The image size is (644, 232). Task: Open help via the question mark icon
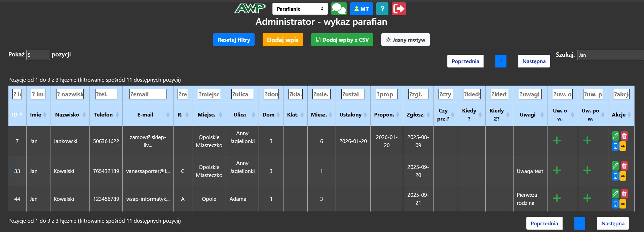point(382,9)
